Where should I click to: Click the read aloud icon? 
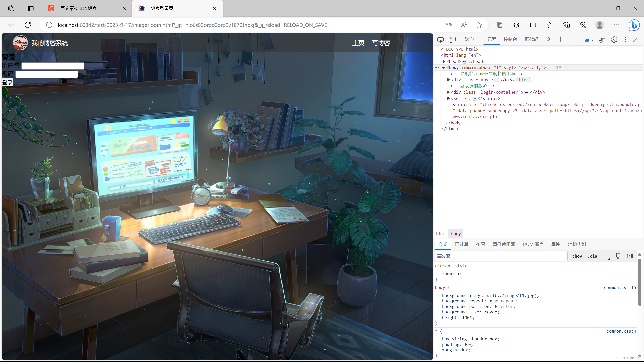[464, 25]
